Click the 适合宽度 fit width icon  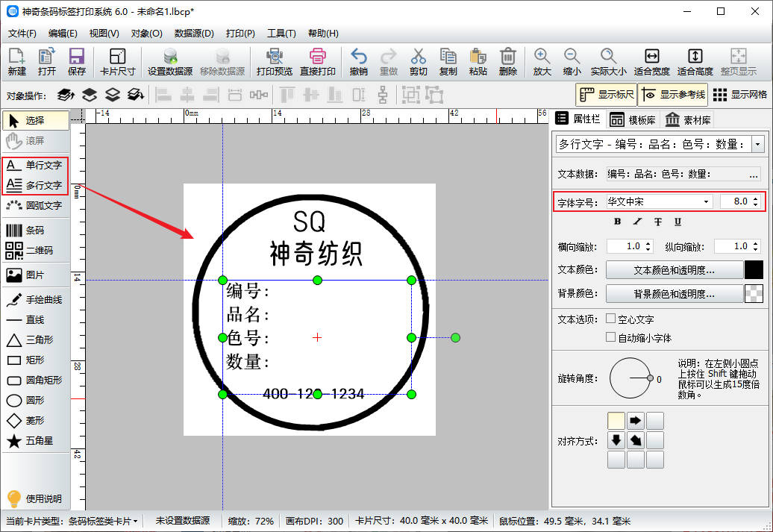pos(651,61)
